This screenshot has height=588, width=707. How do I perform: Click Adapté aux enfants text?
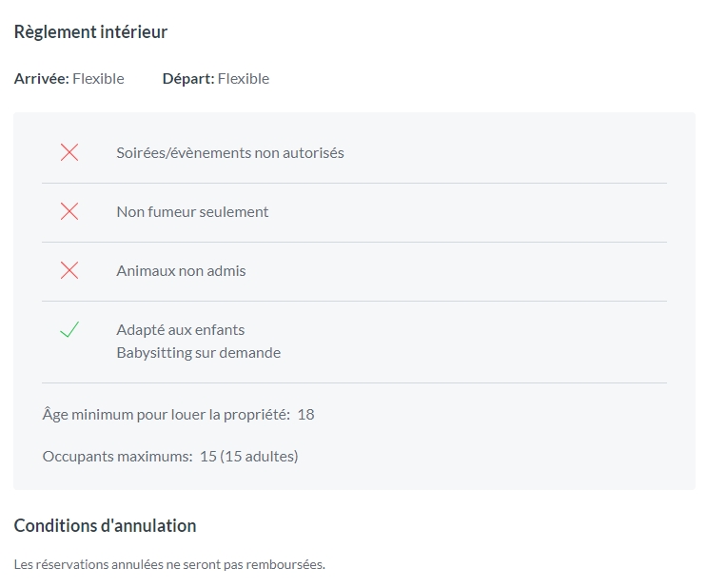point(181,330)
